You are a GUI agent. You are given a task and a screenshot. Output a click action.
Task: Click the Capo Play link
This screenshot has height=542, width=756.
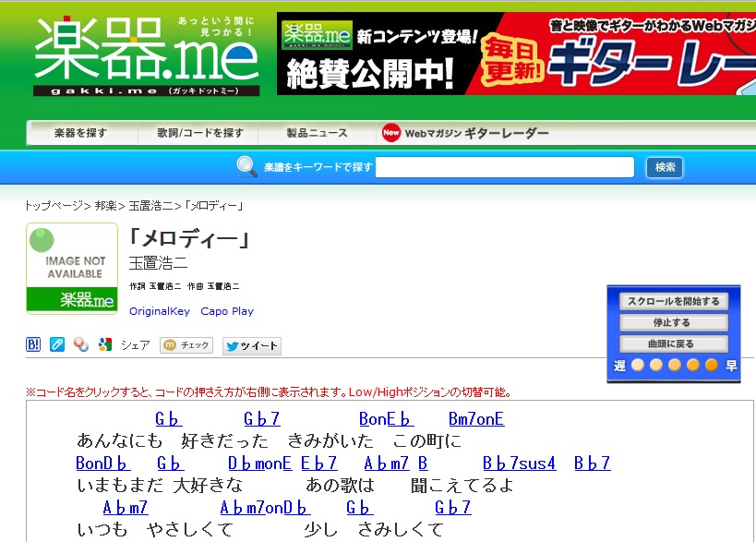[226, 311]
